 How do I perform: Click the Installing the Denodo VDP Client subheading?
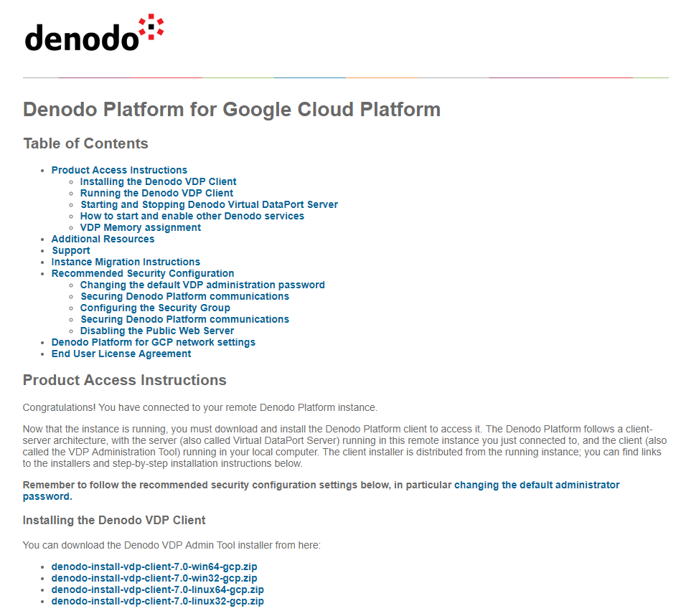[114, 520]
